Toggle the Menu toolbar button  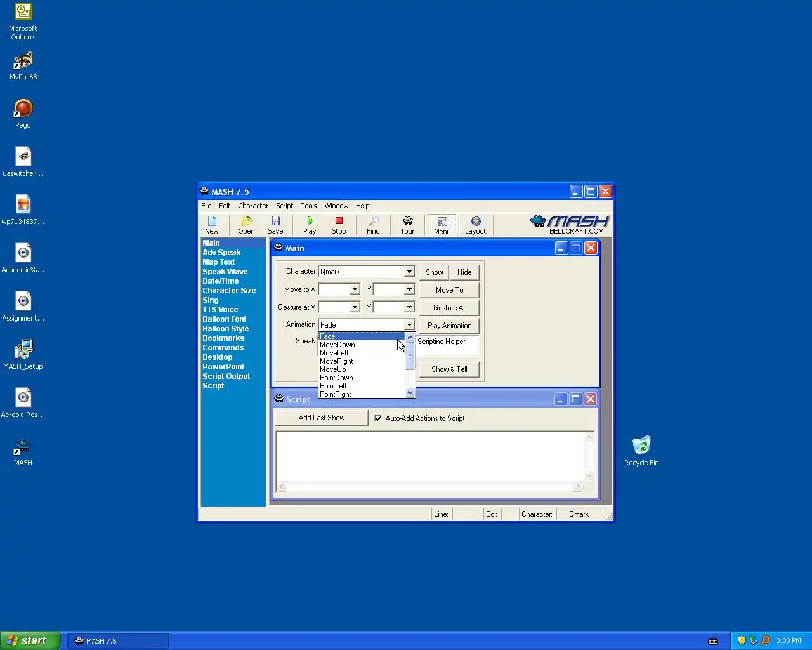point(442,225)
